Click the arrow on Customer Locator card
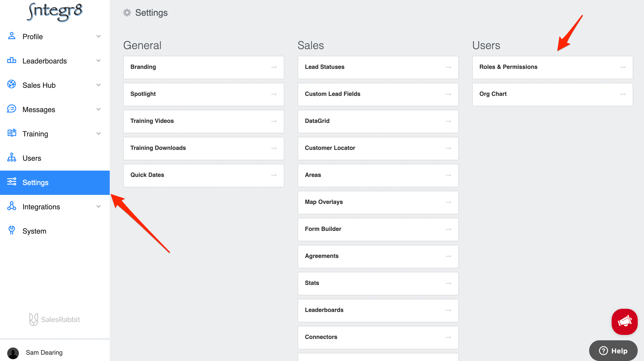Image resolution: width=644 pixels, height=361 pixels. pyautogui.click(x=448, y=148)
